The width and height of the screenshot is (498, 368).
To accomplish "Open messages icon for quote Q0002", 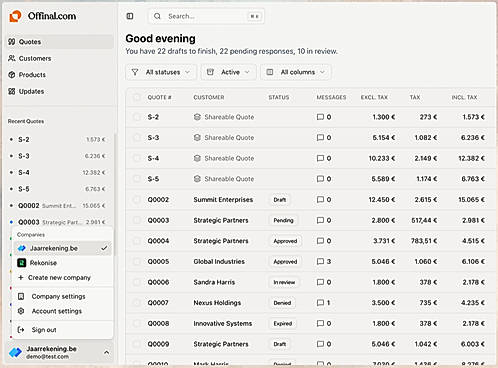I will coord(320,200).
